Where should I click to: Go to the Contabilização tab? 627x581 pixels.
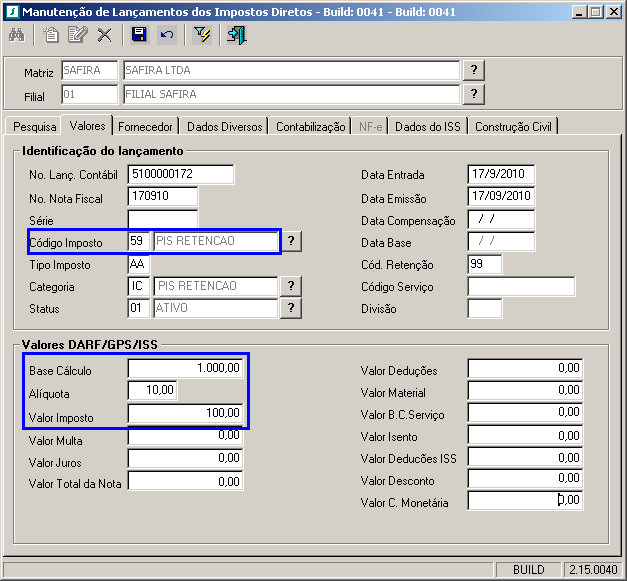pyautogui.click(x=310, y=127)
